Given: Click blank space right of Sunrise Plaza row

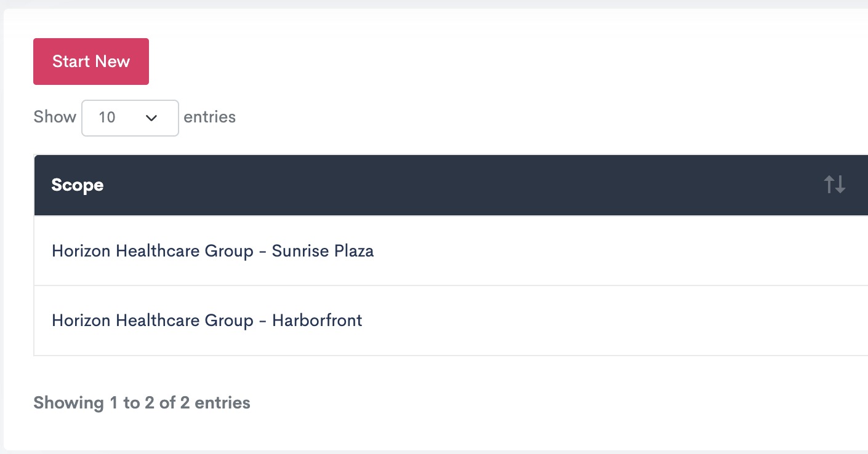Looking at the screenshot, I should point(616,251).
